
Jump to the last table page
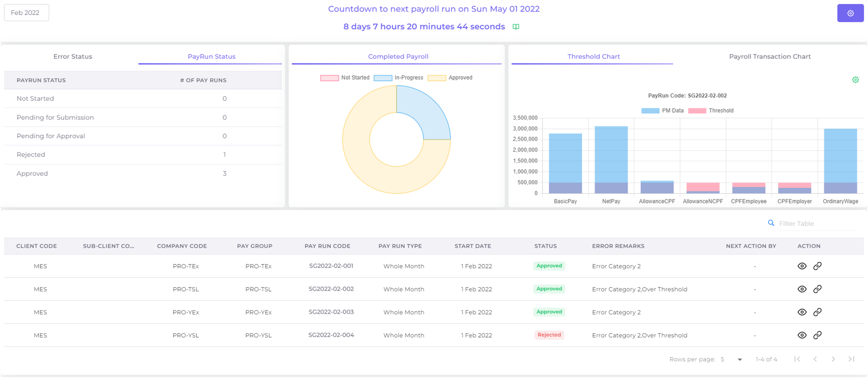[851, 359]
